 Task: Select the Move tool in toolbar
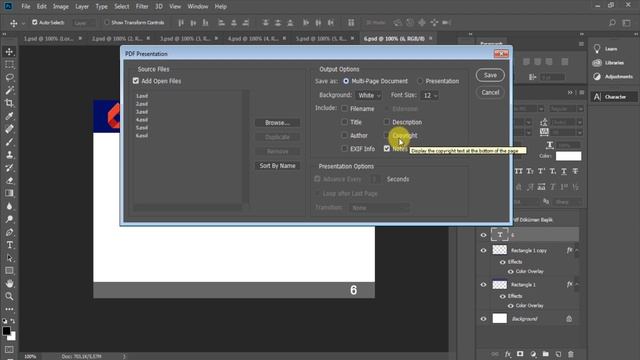tap(9, 51)
